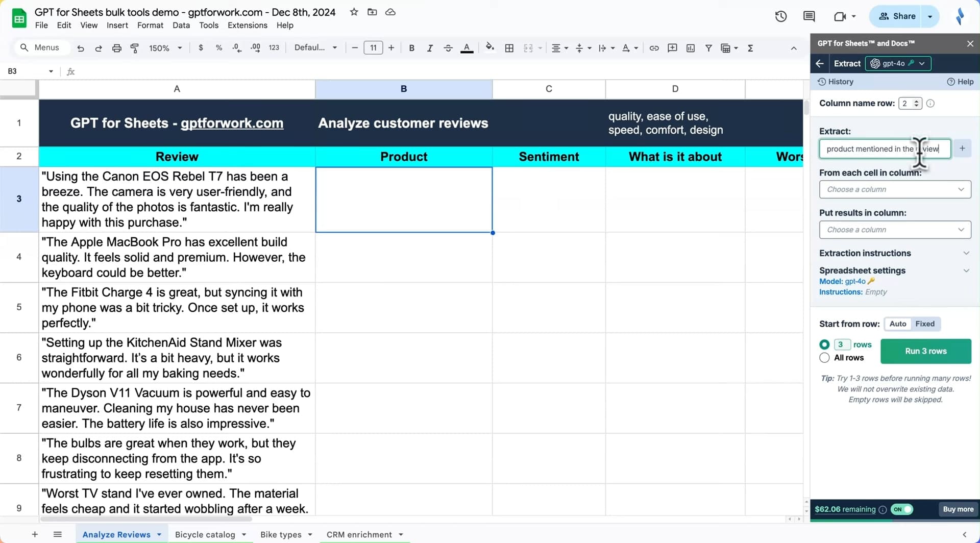The height and width of the screenshot is (543, 980).
Task: Open the 'From each cell in column' dropdown
Action: point(895,189)
